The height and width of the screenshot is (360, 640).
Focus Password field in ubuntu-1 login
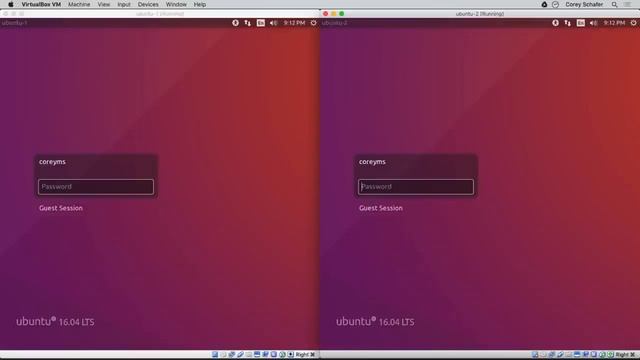pyautogui.click(x=96, y=187)
